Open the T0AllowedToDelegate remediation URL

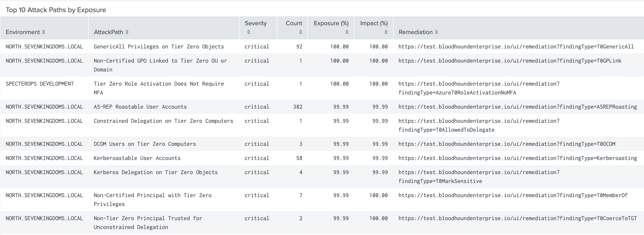[479, 125]
